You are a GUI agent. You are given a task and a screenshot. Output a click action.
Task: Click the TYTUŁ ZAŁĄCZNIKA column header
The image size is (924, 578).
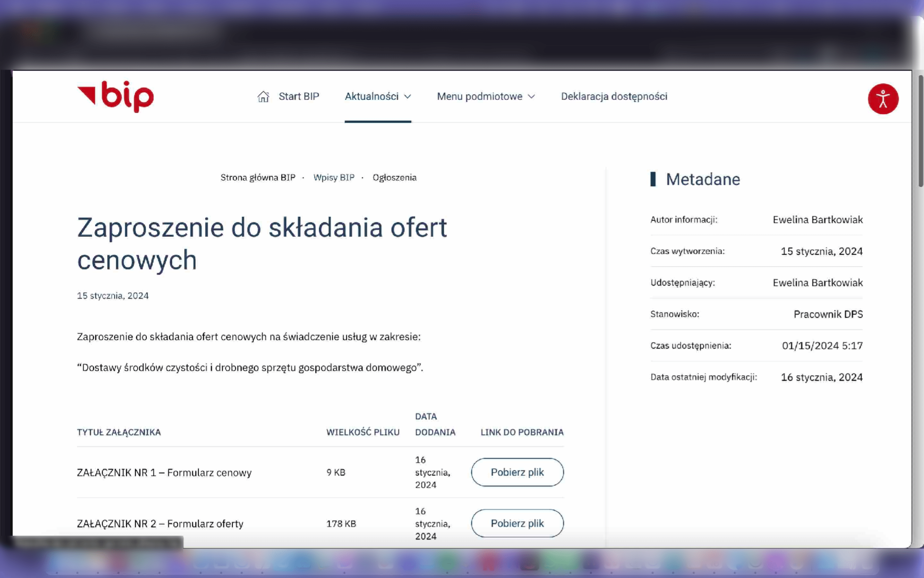(x=119, y=432)
